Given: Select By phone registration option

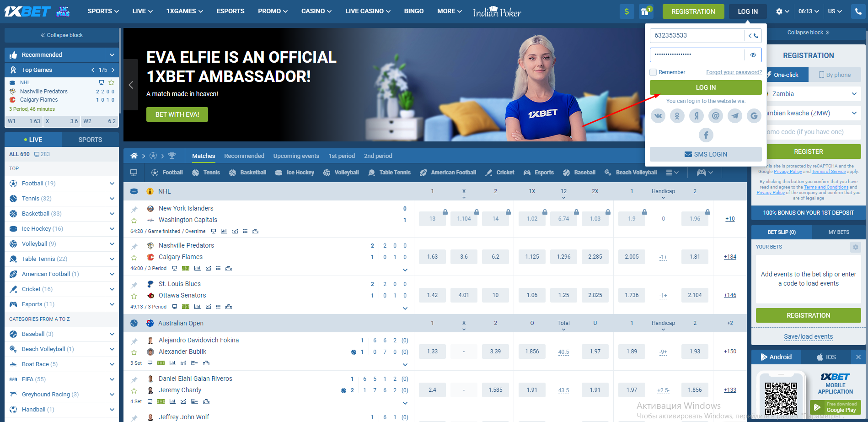Looking at the screenshot, I should click(835, 75).
